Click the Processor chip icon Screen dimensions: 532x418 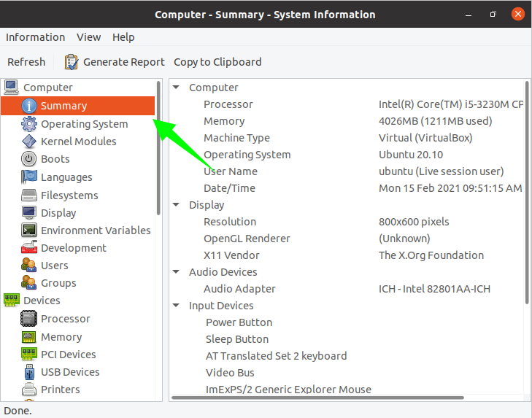tap(29, 319)
